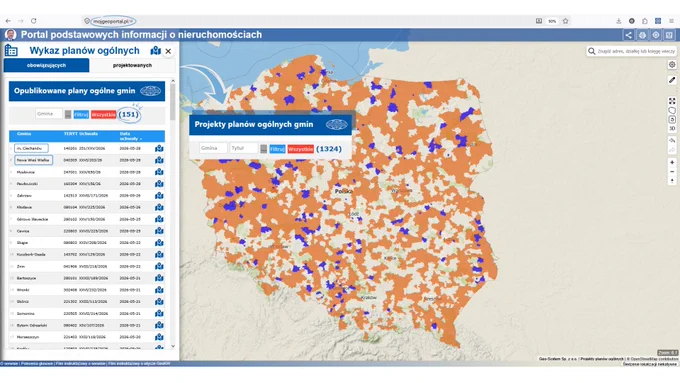
Task: Click the (1324) projects count
Action: [329, 149]
